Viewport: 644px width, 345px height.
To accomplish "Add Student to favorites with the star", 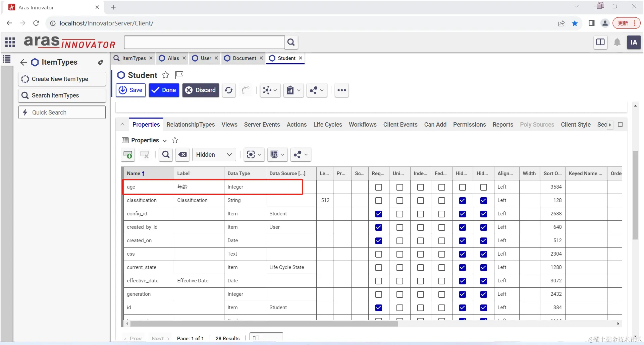I will click(166, 75).
